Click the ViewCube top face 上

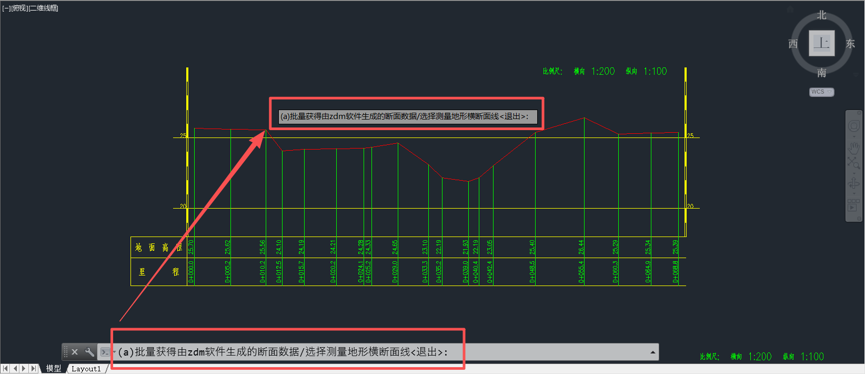(821, 43)
